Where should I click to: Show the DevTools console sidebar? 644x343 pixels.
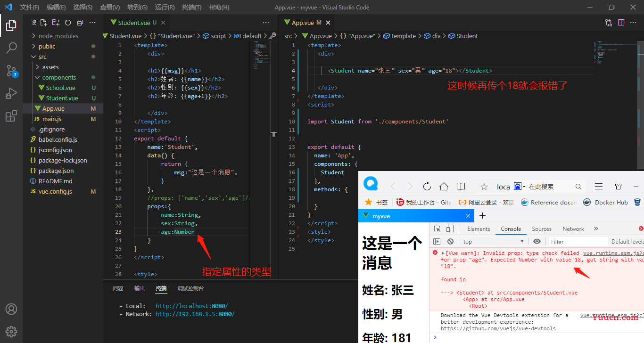(x=437, y=241)
